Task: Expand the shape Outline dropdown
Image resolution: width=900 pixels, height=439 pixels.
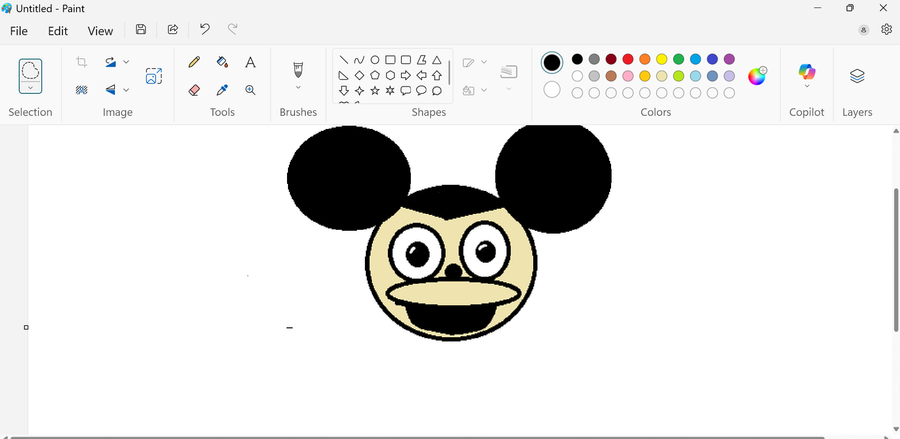Action: pyautogui.click(x=484, y=62)
